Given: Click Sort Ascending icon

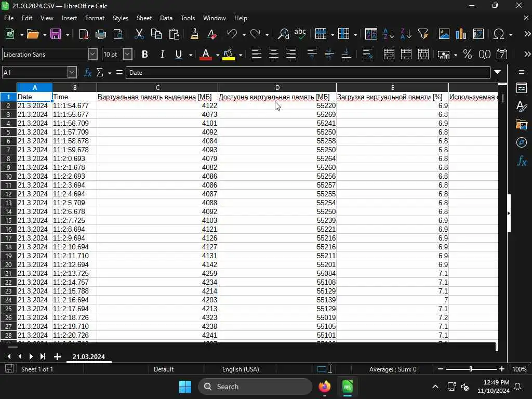Looking at the screenshot, I should tap(389, 34).
